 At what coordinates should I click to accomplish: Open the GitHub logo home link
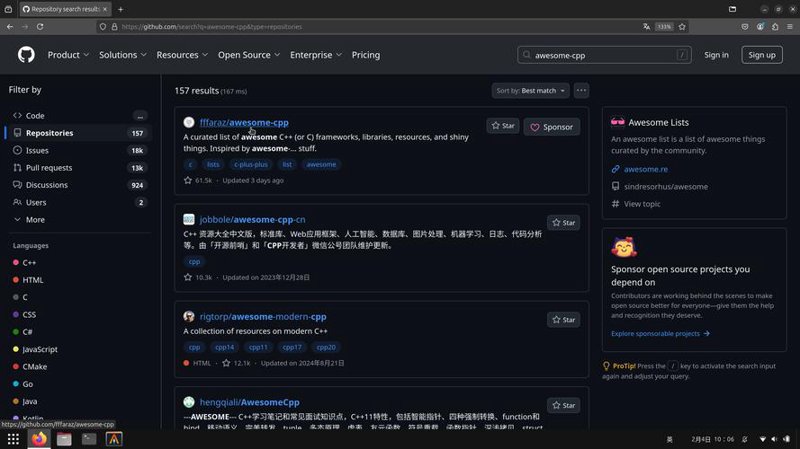(x=26, y=55)
